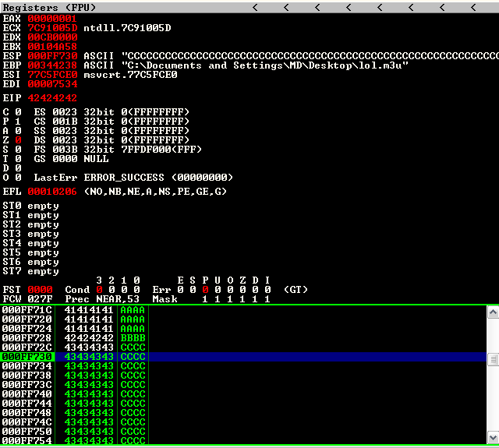
Task: Select the FCW control word 027F
Action: point(40,299)
